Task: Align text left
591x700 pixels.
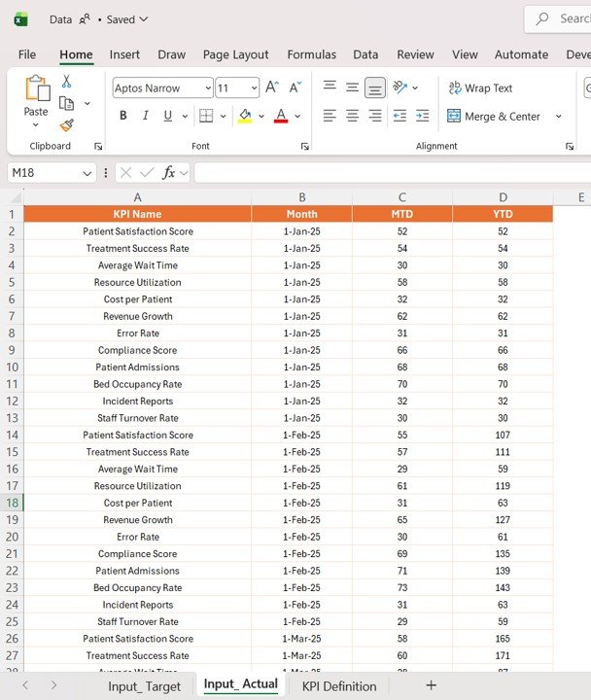Action: click(330, 116)
